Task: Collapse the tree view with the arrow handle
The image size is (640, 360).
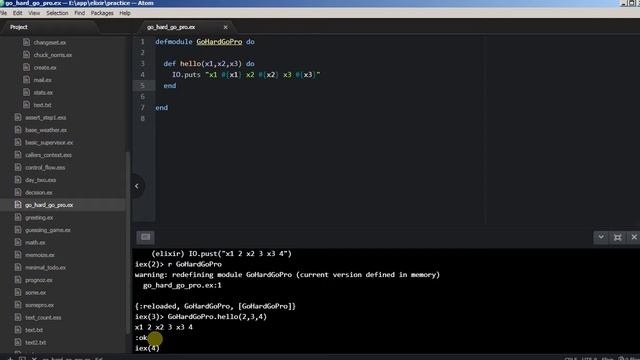Action: click(x=137, y=186)
